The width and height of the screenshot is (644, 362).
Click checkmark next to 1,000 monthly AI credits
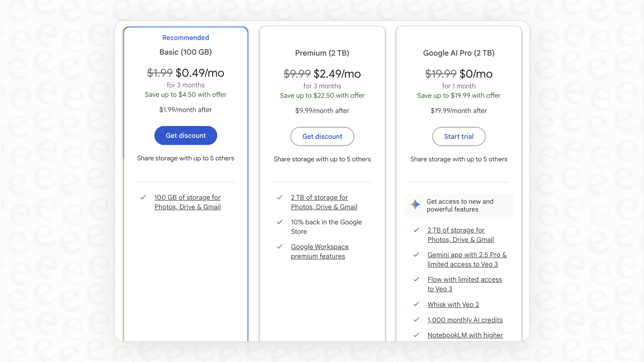click(x=416, y=319)
